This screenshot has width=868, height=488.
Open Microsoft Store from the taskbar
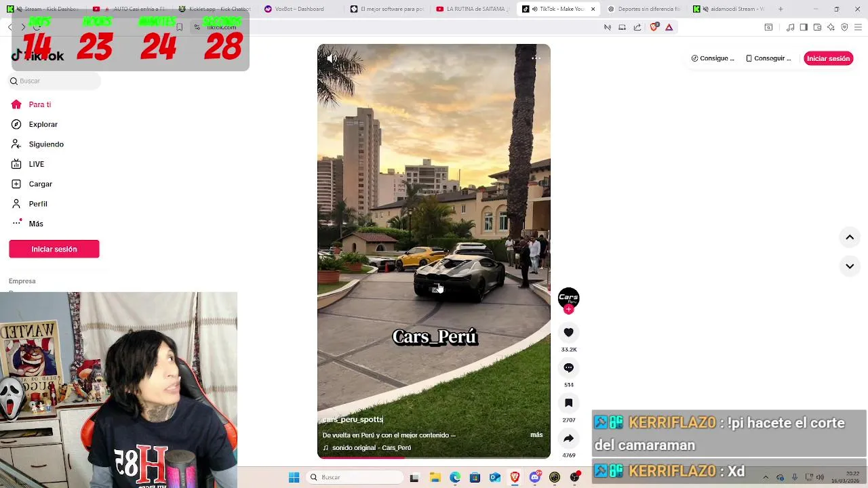tap(475, 477)
